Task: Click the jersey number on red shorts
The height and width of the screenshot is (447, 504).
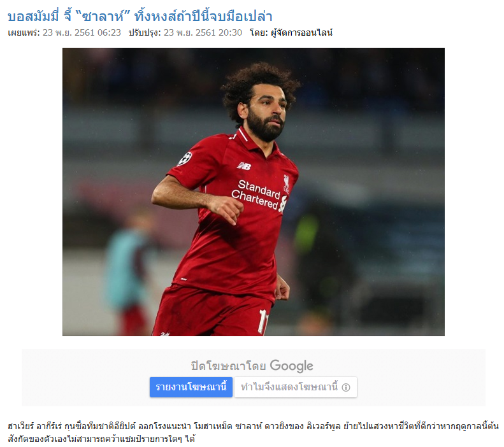Action: pyautogui.click(x=263, y=322)
